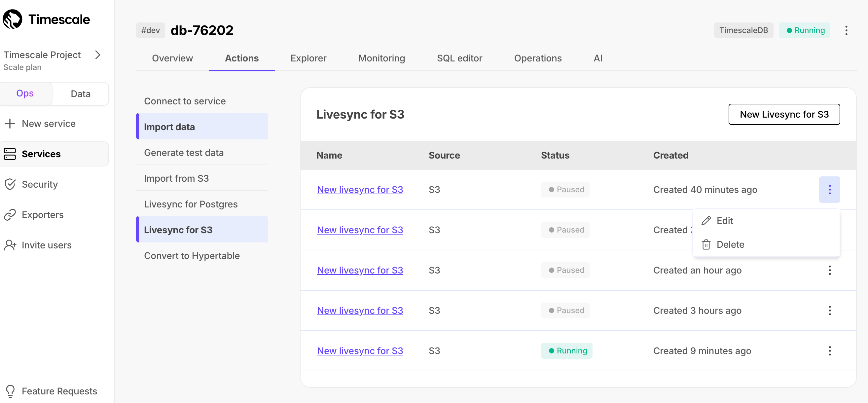
Task: Click 'Created 9 minutes ago' text
Action: pyautogui.click(x=702, y=351)
